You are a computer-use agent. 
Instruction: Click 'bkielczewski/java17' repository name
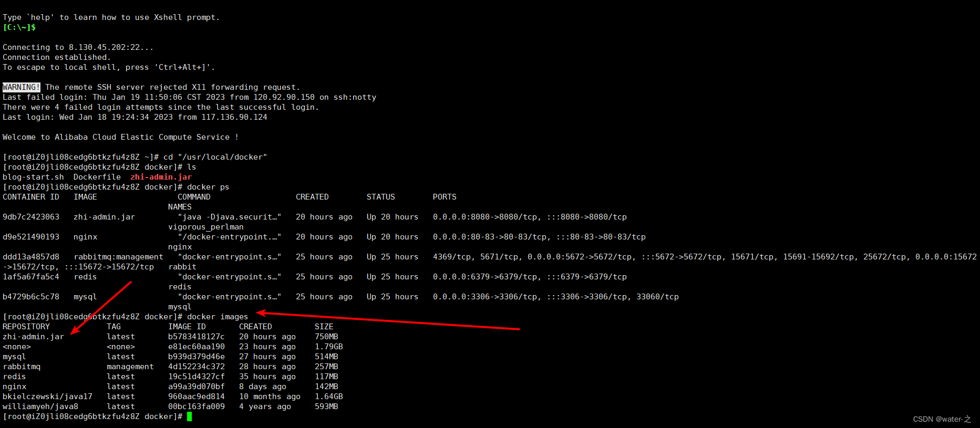[47, 396]
